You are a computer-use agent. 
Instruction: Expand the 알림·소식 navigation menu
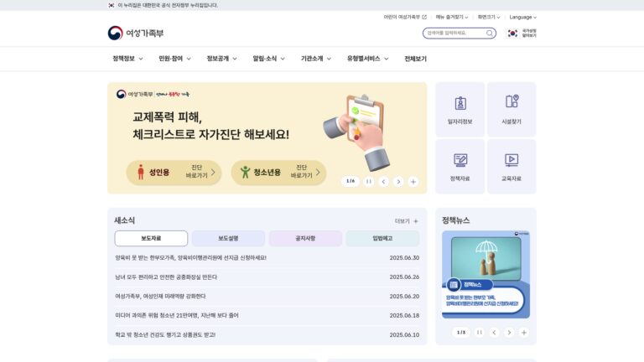point(268,59)
